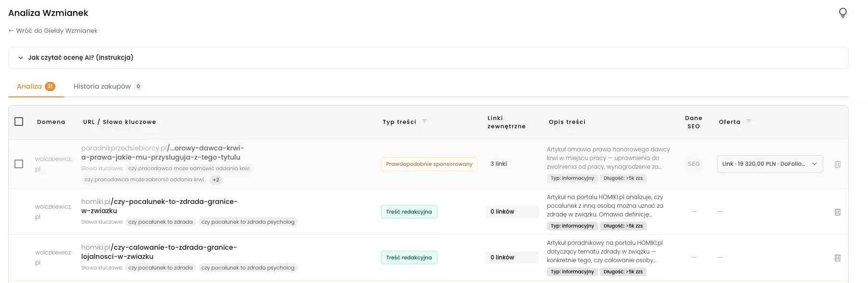Click back arrow to Giełda Wzmianek
This screenshot has height=283, width=868.
click(53, 30)
